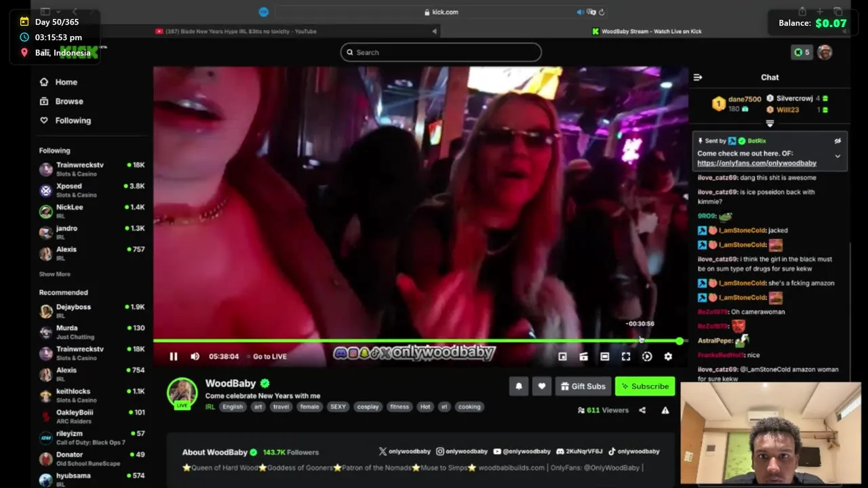Hide the pinned BotRix message
This screenshot has width=868, height=488.
(837, 141)
